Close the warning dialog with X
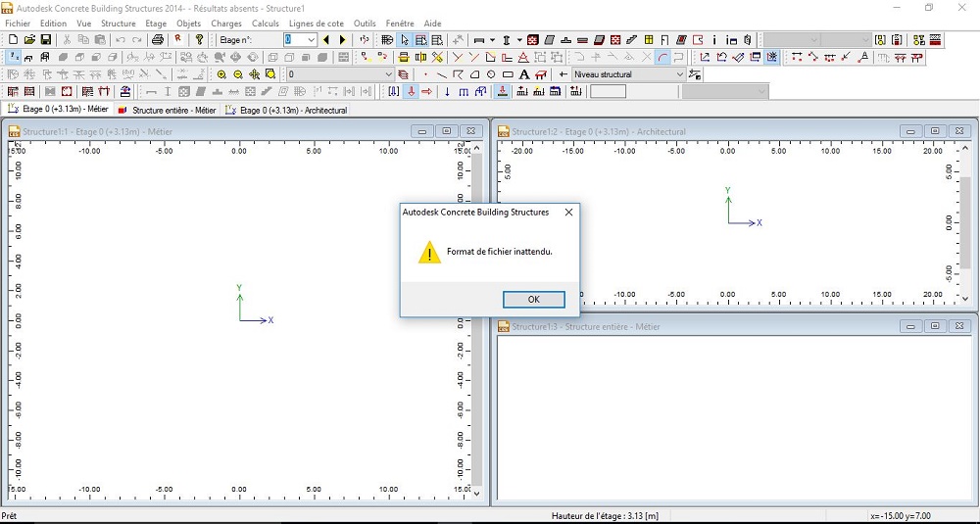The image size is (980, 524). (x=568, y=213)
